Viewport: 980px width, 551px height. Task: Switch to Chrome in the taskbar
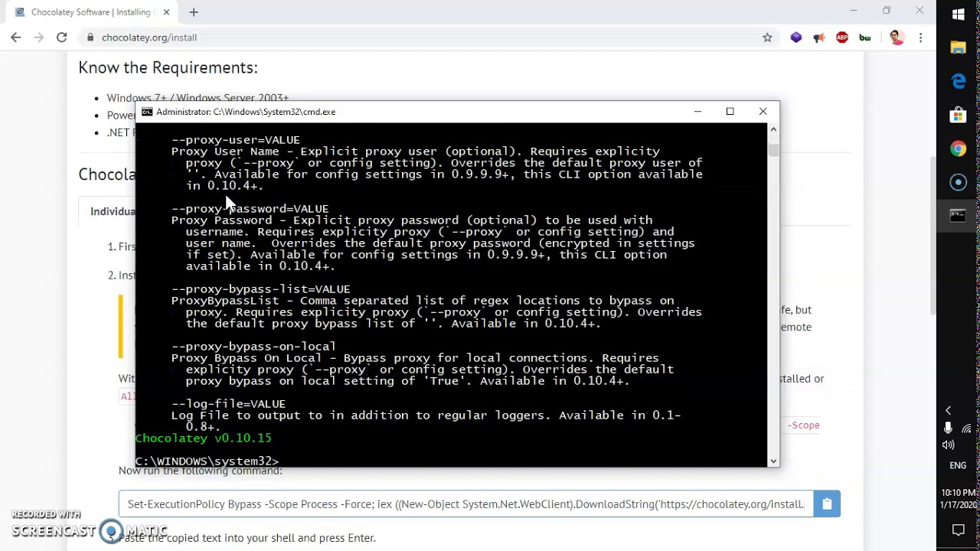click(x=958, y=148)
